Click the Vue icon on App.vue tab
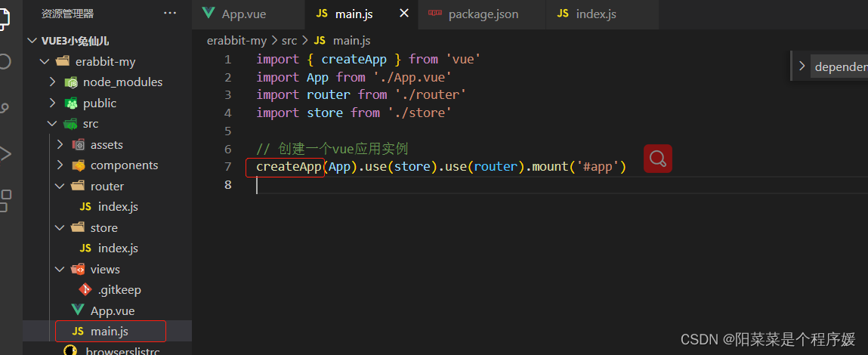The image size is (868, 355). coord(209,14)
